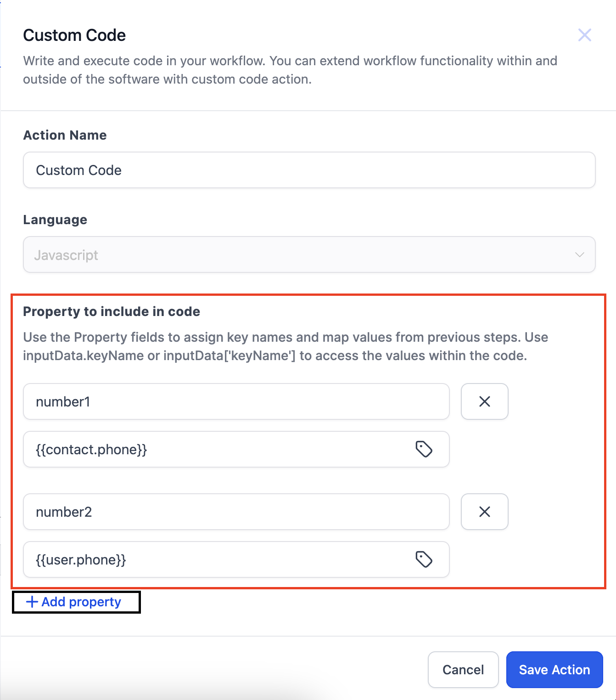Cancel the custom code action

(463, 670)
